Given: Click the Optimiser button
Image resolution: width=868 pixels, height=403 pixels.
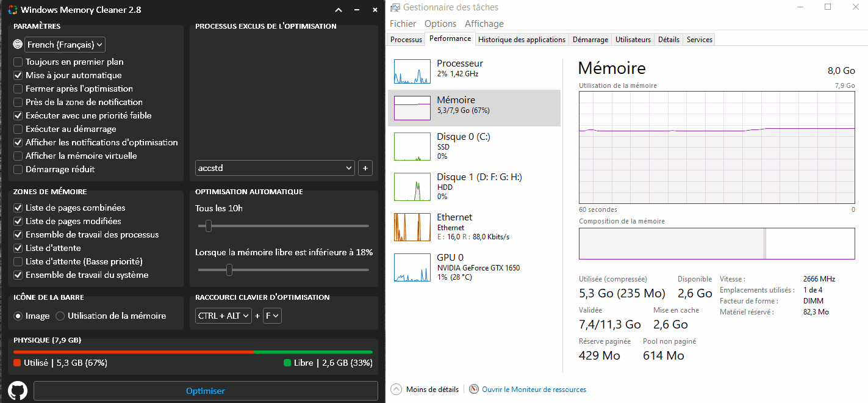Looking at the screenshot, I should [206, 391].
